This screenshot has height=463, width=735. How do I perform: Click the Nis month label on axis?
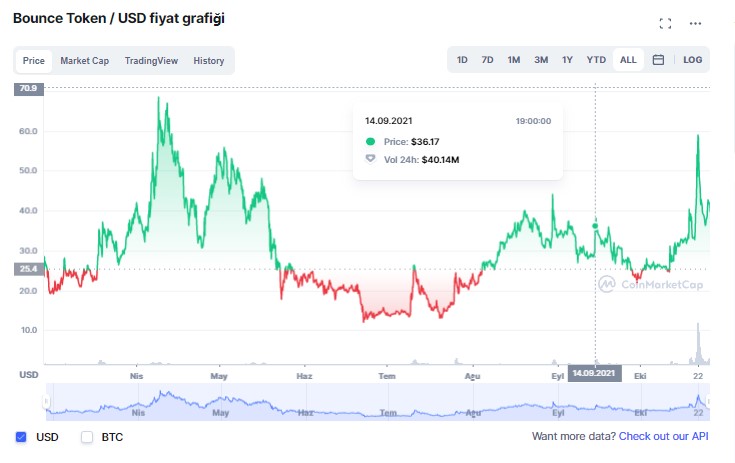point(136,376)
